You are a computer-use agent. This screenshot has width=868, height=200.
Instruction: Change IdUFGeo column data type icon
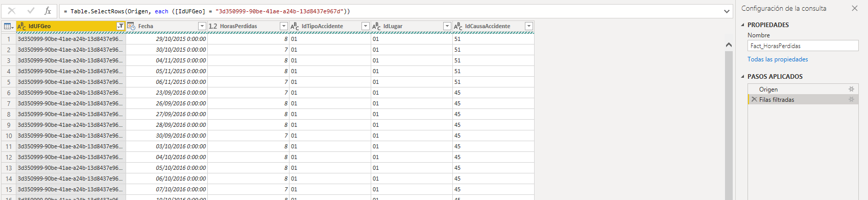point(21,26)
